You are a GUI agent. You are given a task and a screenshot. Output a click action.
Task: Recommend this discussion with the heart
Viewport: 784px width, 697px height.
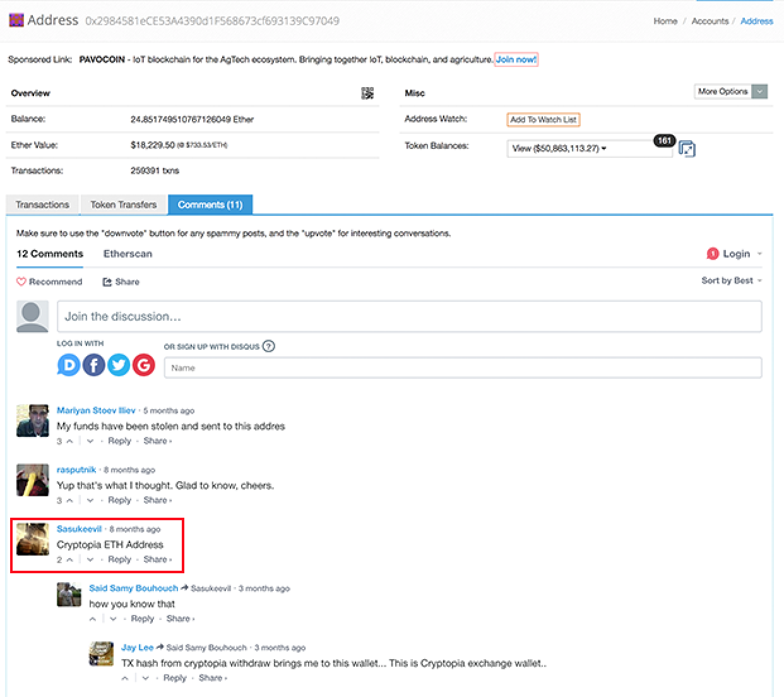pos(49,282)
